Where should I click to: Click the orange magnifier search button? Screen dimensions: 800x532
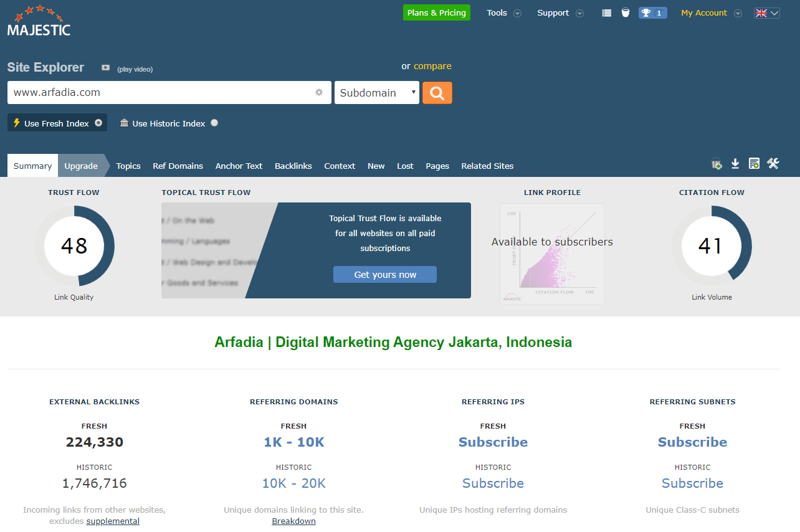437,93
